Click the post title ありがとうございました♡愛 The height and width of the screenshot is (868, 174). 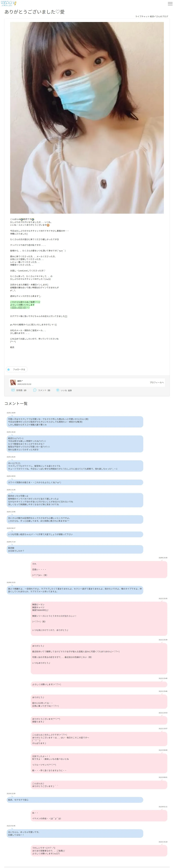(x=35, y=12)
